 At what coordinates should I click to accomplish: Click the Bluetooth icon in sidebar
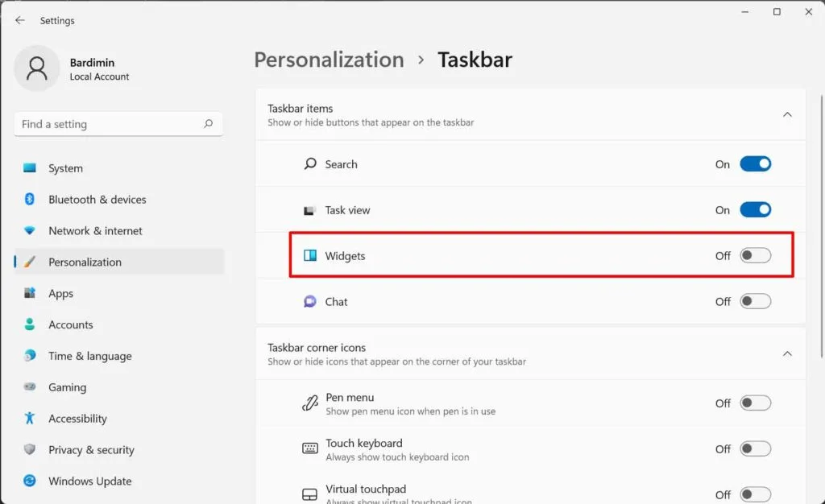(x=30, y=199)
